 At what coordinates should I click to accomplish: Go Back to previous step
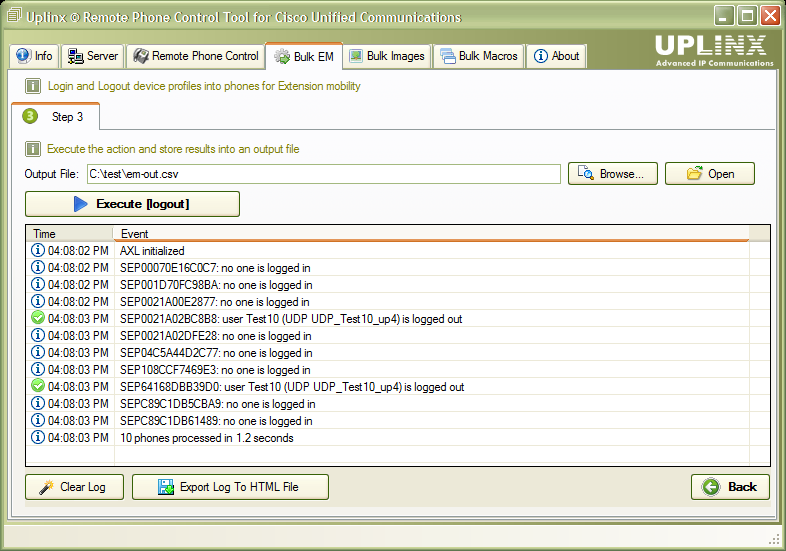coord(730,487)
